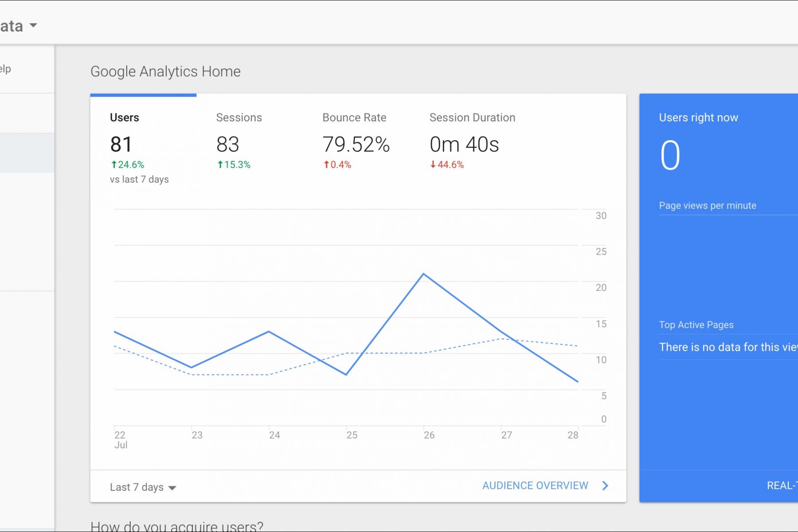Click the chart peak data point on 26th

coord(423,274)
